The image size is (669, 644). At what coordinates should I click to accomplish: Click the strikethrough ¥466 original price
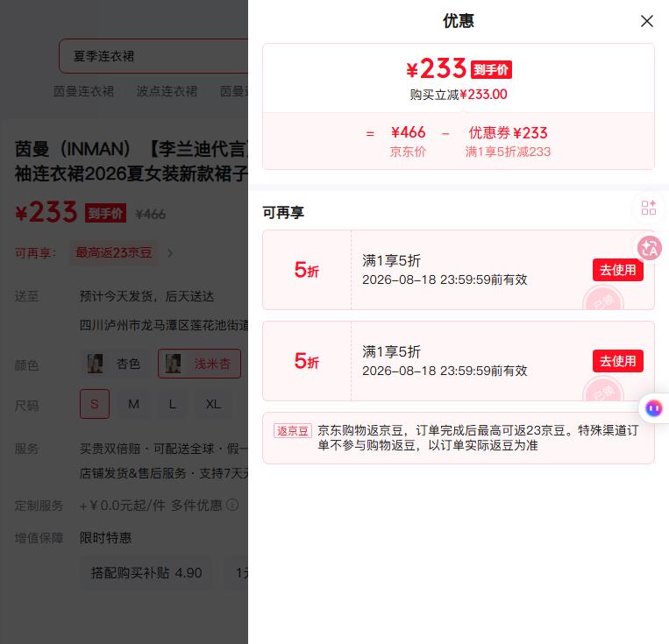click(x=150, y=214)
